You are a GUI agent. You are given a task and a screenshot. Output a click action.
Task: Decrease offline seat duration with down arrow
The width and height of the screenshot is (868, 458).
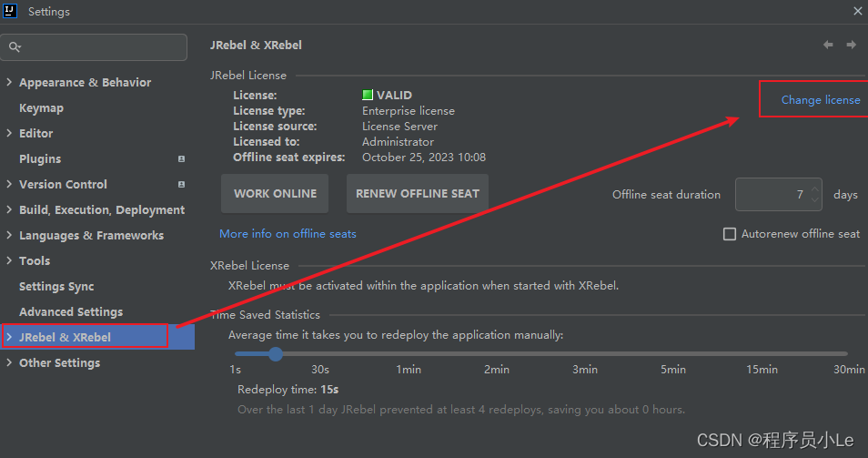[815, 199]
